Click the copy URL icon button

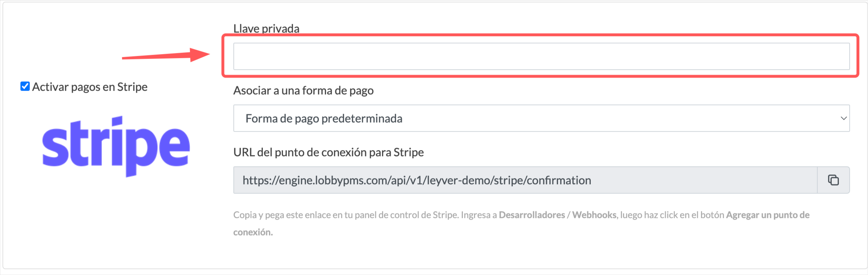pos(833,180)
